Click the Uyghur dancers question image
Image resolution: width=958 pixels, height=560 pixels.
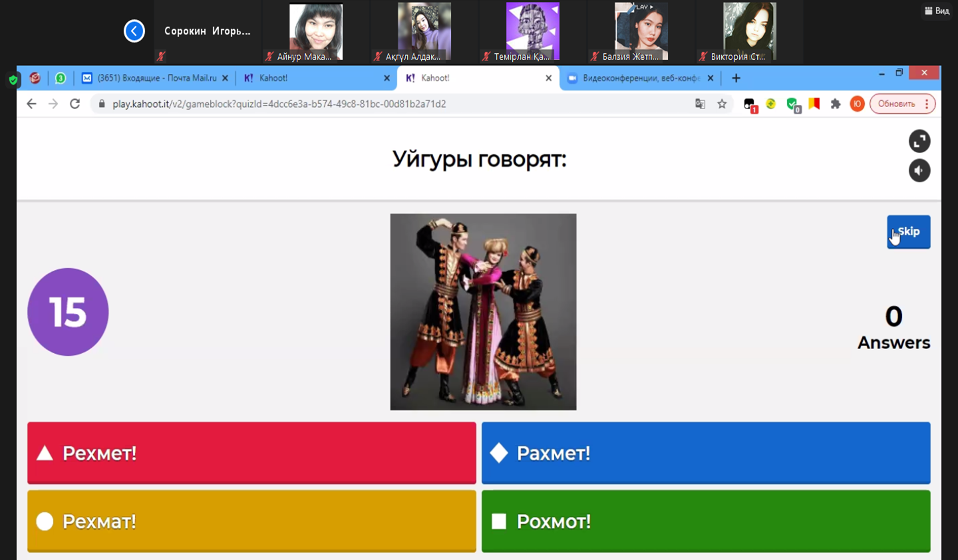click(483, 311)
